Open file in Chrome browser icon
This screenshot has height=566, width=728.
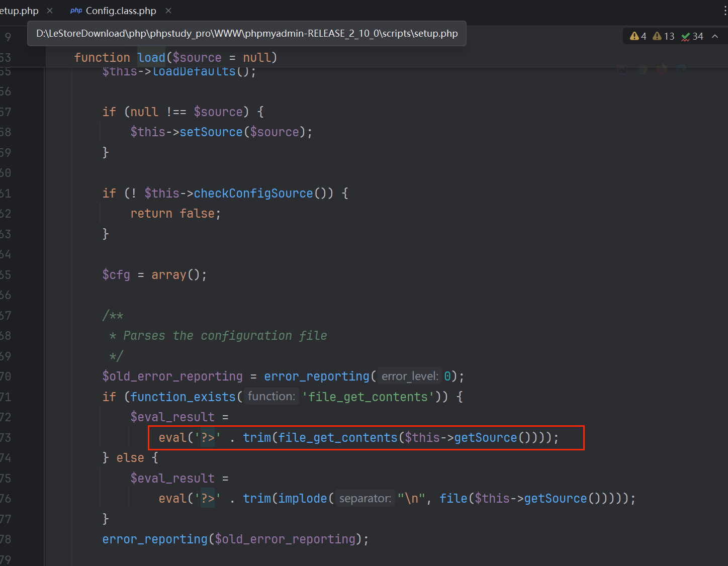coord(642,69)
